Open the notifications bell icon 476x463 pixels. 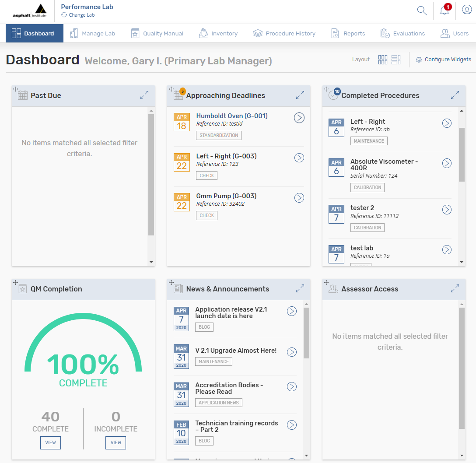(444, 11)
